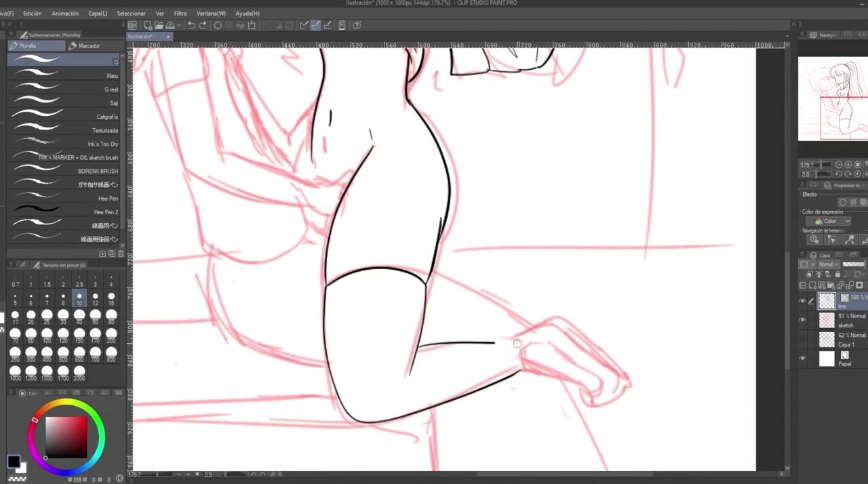The width and height of the screenshot is (868, 484).
Task: Expand the save options dropdown arrow
Action: (x=178, y=26)
